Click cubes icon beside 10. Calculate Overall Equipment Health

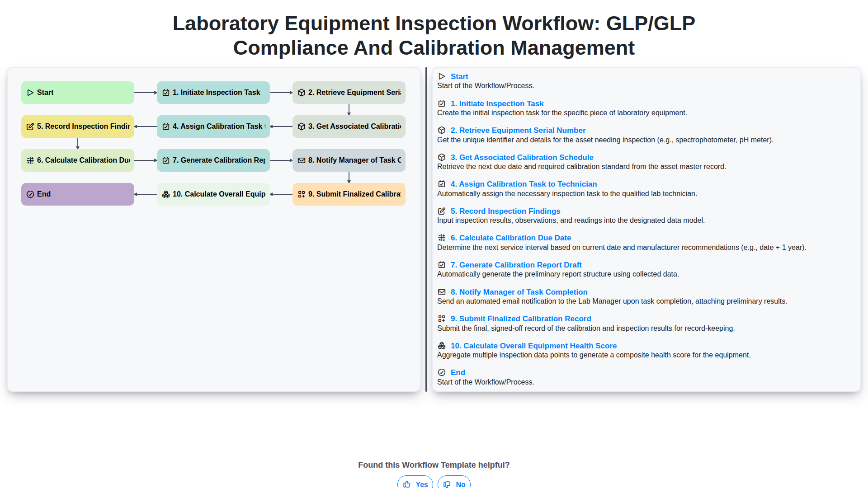pyautogui.click(x=442, y=346)
